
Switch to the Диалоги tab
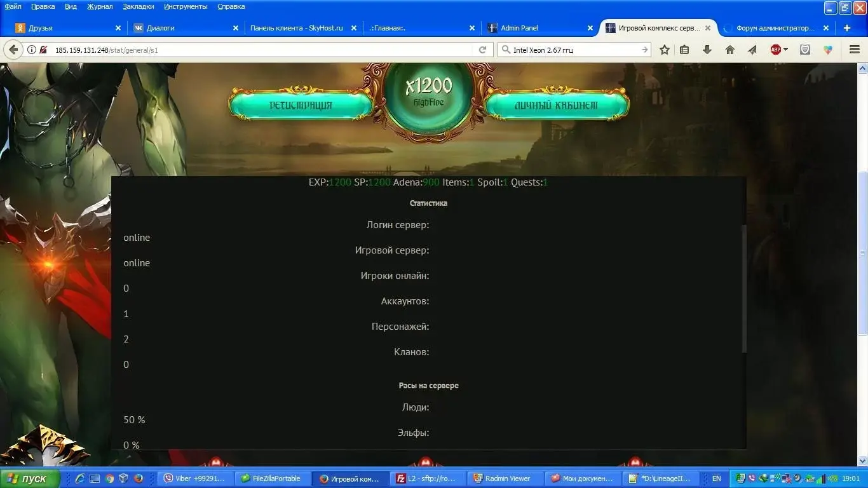(186, 28)
